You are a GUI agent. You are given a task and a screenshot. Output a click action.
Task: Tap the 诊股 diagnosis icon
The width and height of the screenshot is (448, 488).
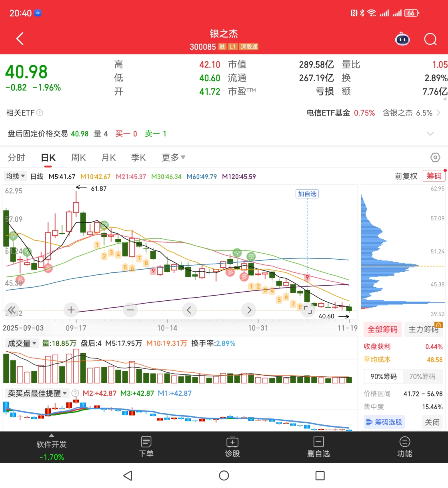tap(232, 442)
